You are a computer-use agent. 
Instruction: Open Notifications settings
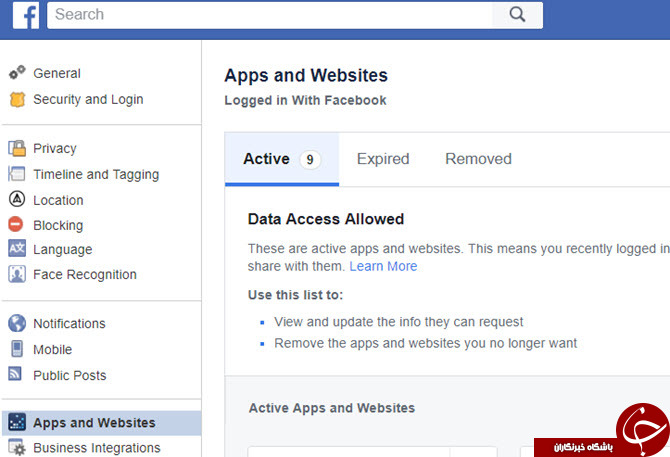pyautogui.click(x=69, y=324)
